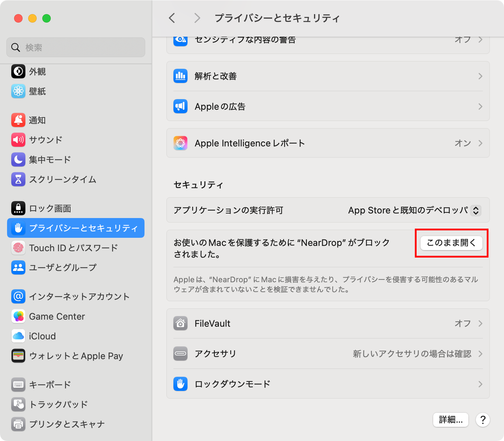504x441 pixels.
Task: Click このまま開く button for NearDrop
Action: pos(451,243)
